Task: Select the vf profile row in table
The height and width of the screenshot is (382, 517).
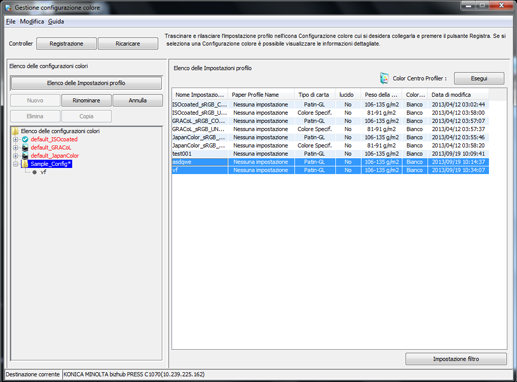Action: pyautogui.click(x=330, y=170)
